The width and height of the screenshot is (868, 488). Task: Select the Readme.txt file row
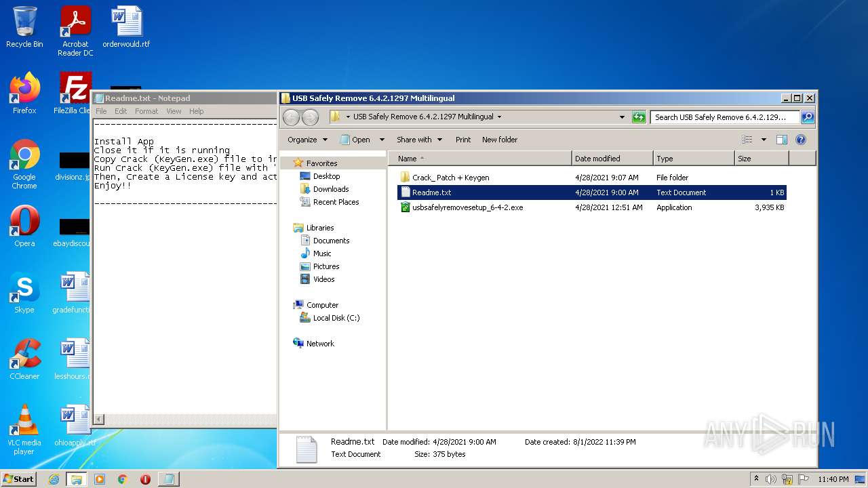click(x=592, y=192)
